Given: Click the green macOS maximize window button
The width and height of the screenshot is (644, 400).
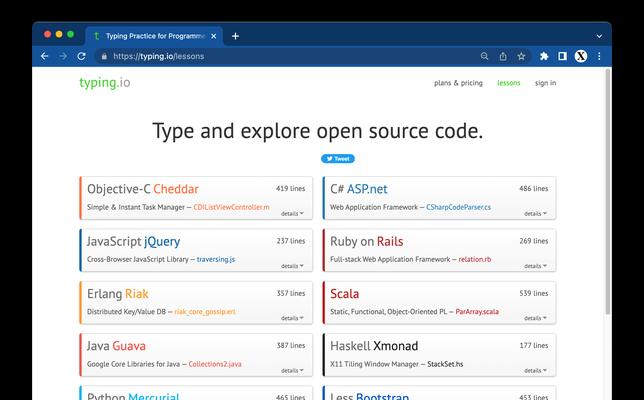Looking at the screenshot, I should [x=71, y=34].
